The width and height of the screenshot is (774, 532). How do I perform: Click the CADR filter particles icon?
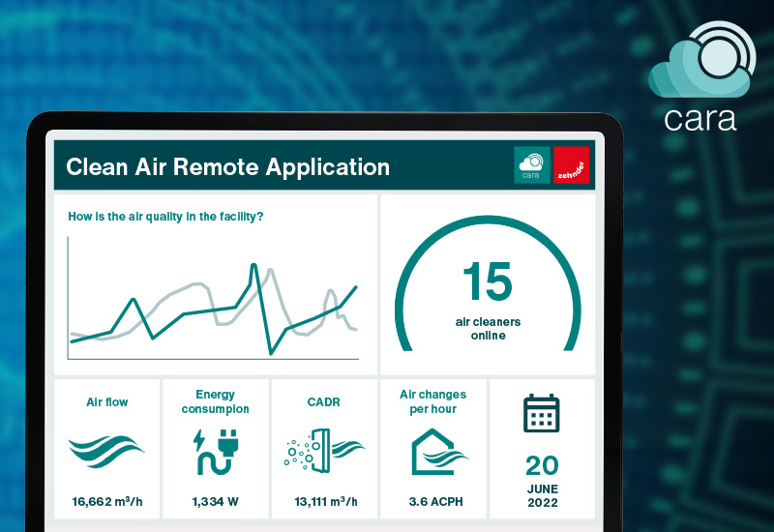324,452
